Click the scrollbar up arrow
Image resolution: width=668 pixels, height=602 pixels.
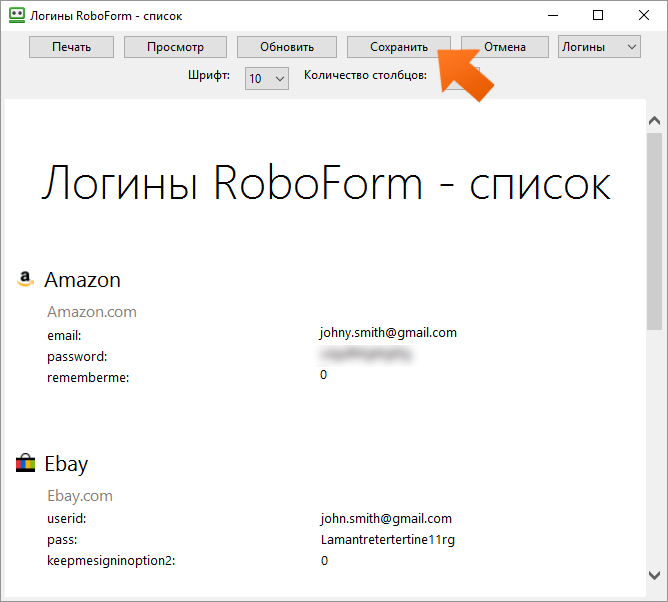click(x=654, y=121)
